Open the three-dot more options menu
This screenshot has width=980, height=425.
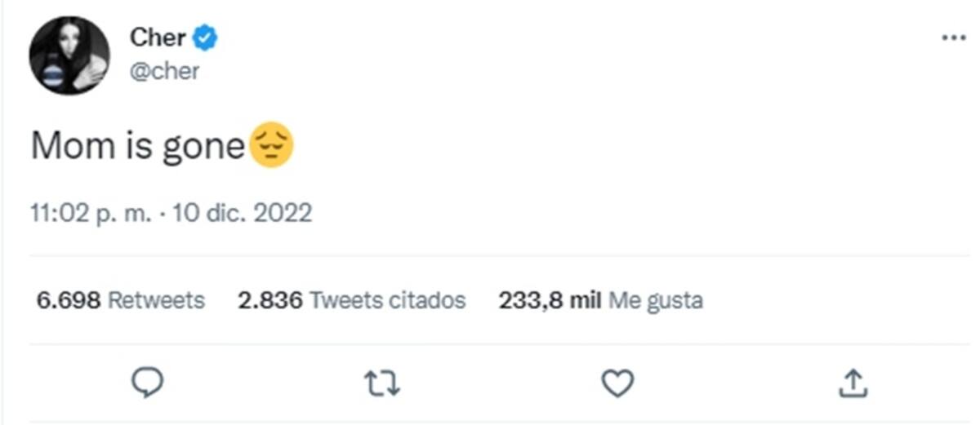953,38
